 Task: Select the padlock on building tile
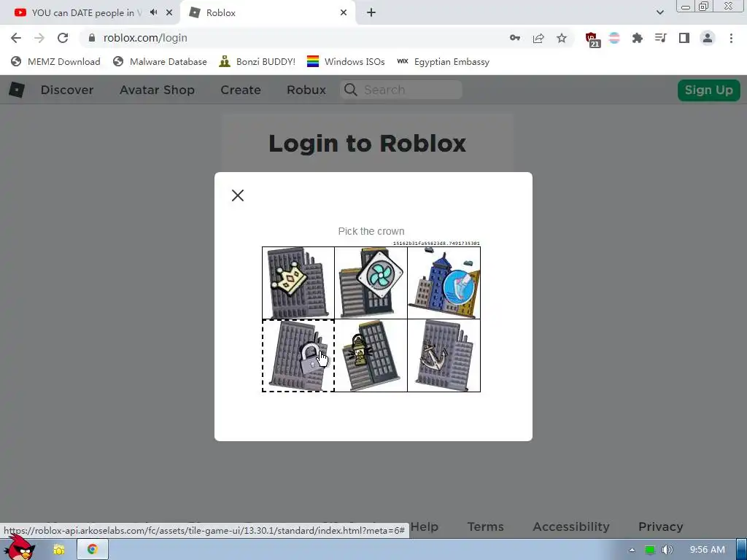click(x=298, y=356)
